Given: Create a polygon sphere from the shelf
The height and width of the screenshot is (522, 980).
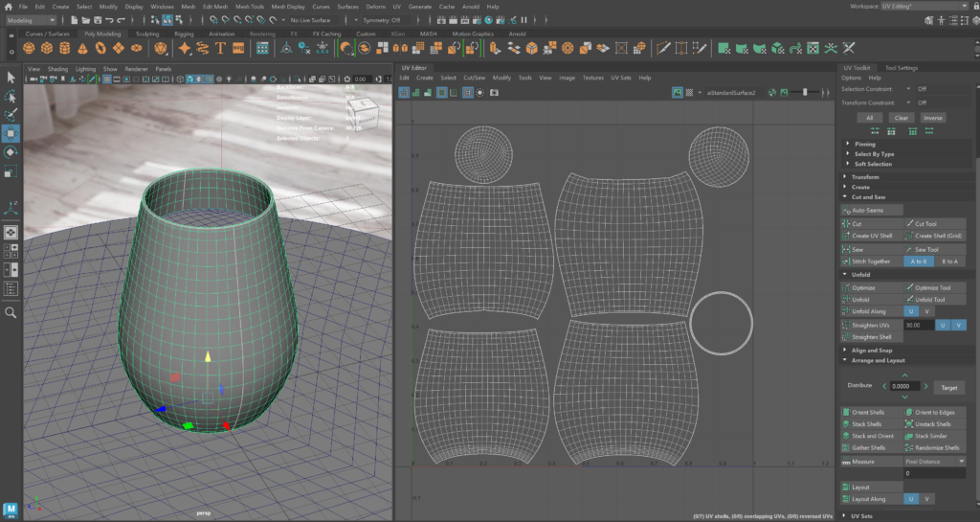Looking at the screenshot, I should 29,48.
